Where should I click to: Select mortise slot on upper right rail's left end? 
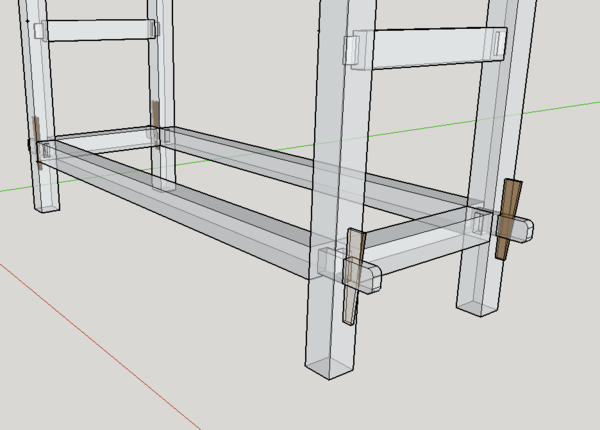(x=353, y=48)
